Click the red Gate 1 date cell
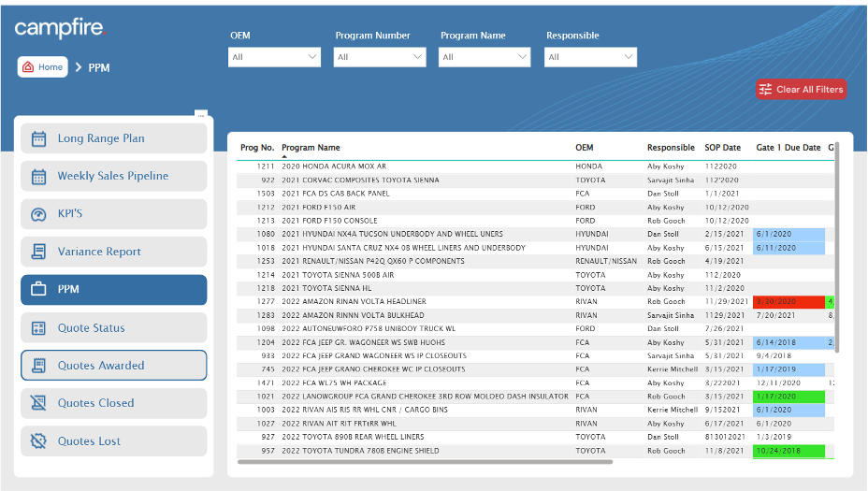The image size is (868, 491). 788,302
